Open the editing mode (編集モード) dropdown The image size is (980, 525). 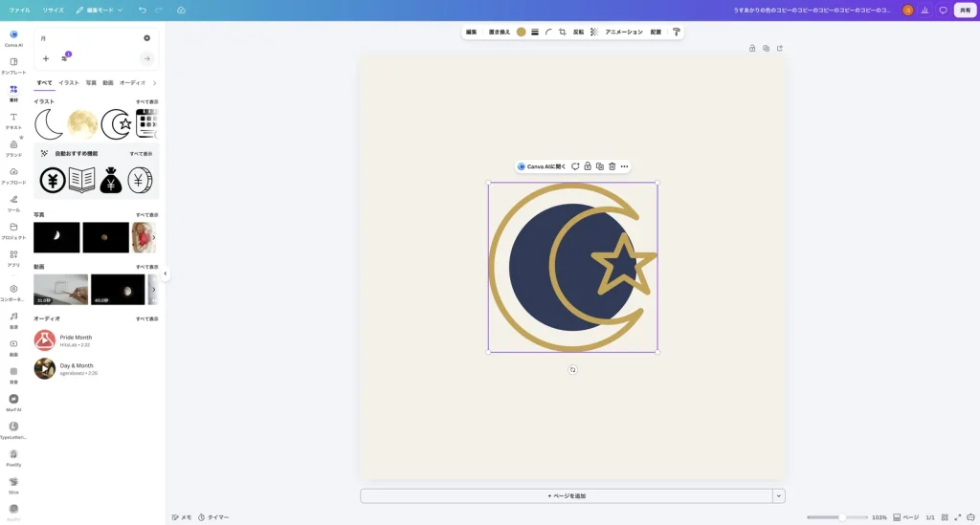100,10
